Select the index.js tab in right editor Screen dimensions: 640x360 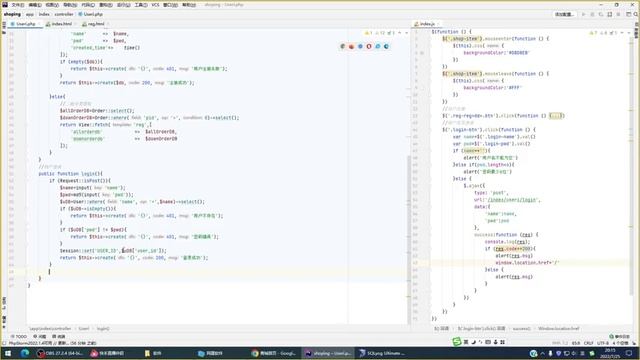427,24
